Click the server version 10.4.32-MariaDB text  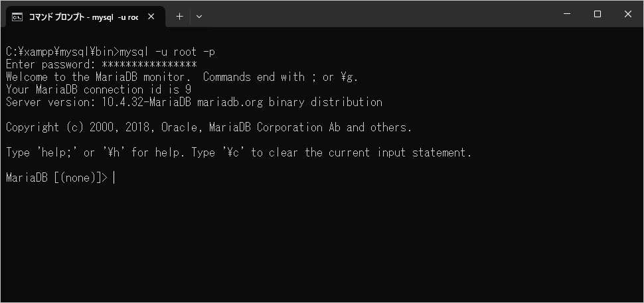[146, 102]
